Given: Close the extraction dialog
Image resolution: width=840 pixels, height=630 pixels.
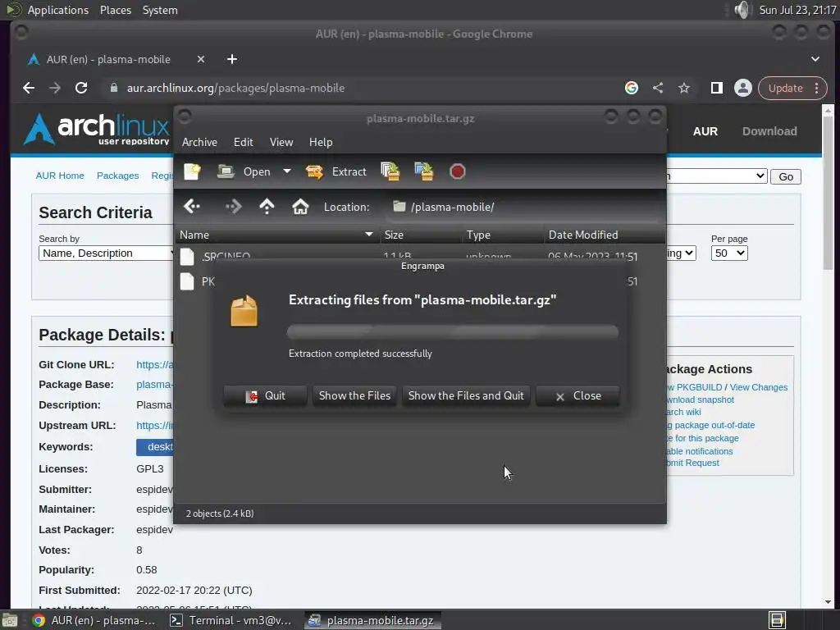Looking at the screenshot, I should pyautogui.click(x=578, y=396).
